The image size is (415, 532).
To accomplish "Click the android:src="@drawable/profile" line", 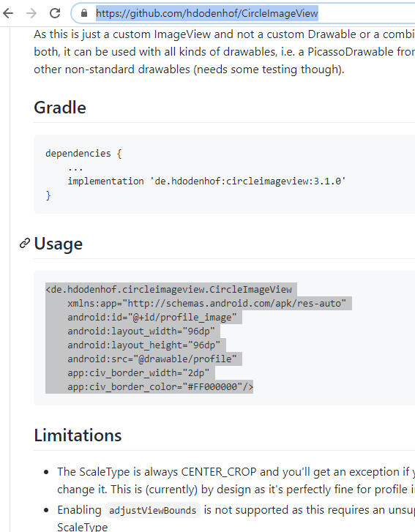I will [x=152, y=359].
